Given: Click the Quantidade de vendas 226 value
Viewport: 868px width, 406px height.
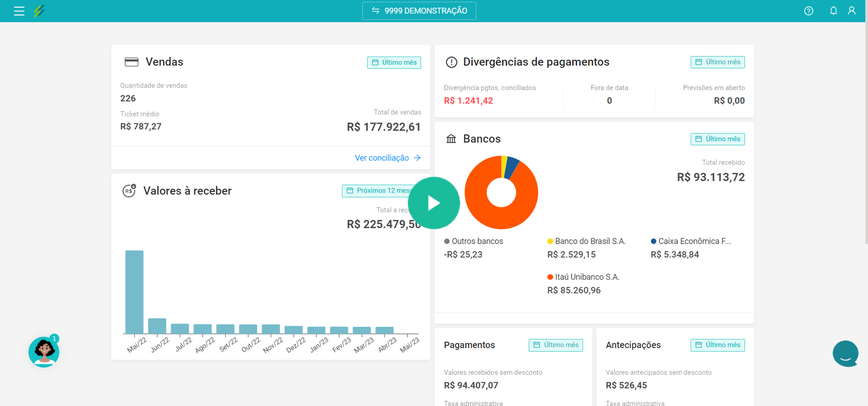Looking at the screenshot, I should 128,98.
